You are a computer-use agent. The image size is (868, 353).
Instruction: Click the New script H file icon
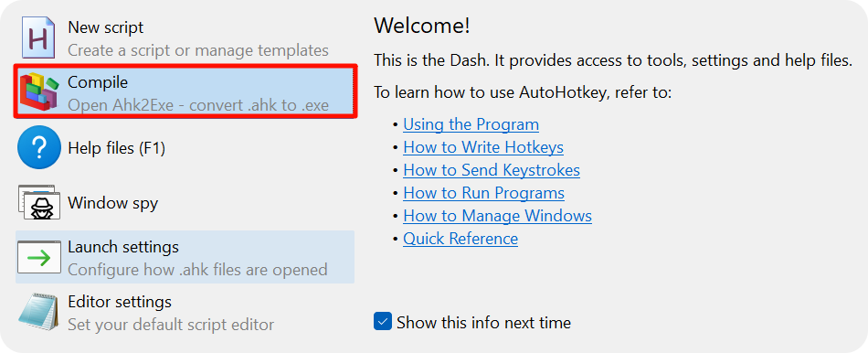point(38,37)
